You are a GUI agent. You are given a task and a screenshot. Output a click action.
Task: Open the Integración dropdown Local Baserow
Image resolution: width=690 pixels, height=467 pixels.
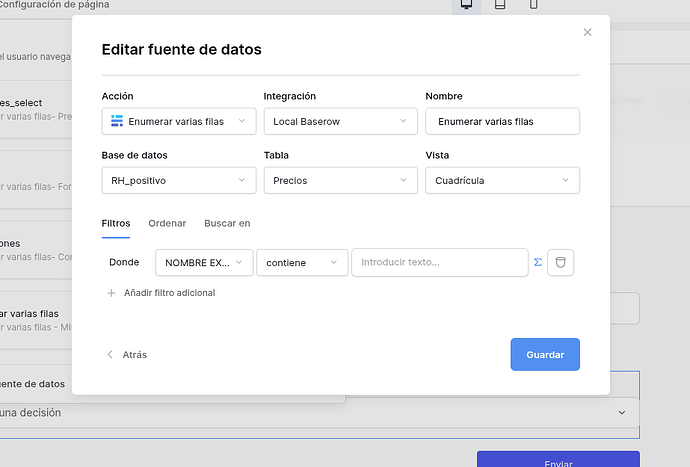pyautogui.click(x=341, y=121)
